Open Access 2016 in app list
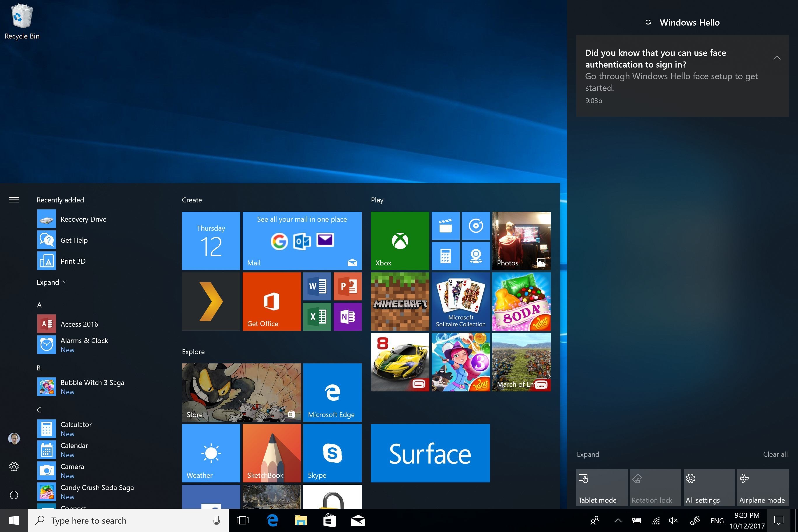798x532 pixels. 102,324
